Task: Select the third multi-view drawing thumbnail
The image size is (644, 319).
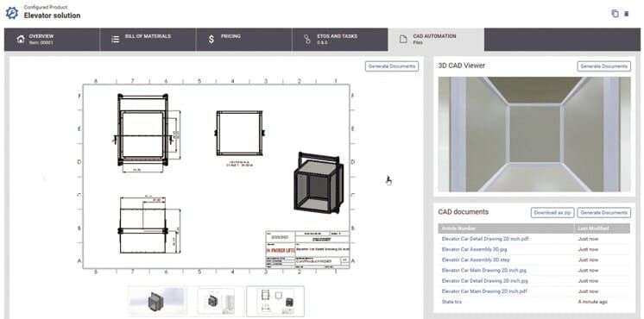Action: click(x=275, y=302)
